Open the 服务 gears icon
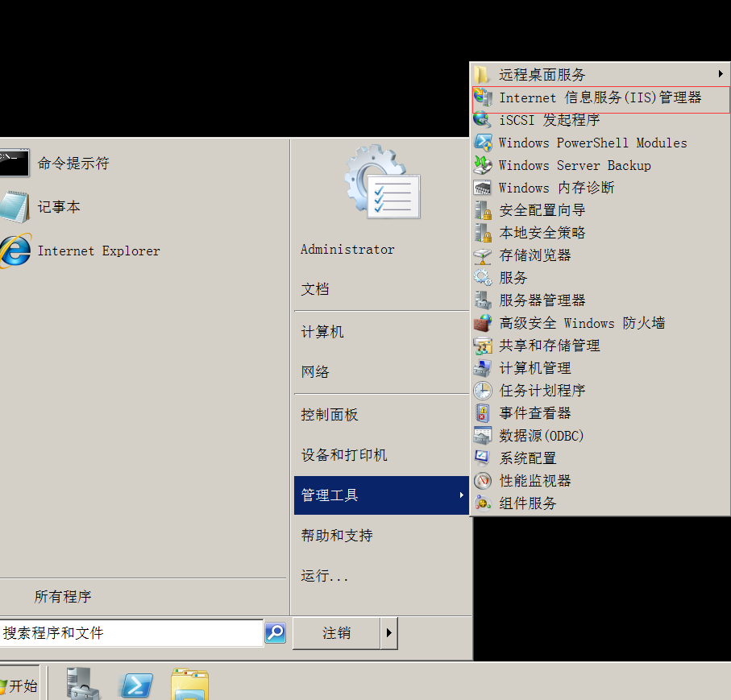Screen dimensions: 731x700 483,278
